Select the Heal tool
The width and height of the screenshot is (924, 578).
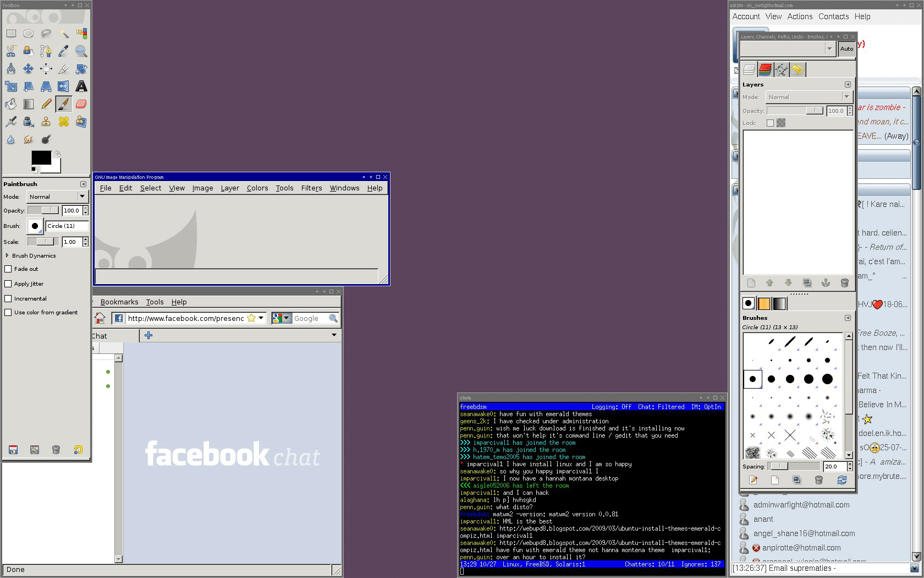tap(64, 122)
